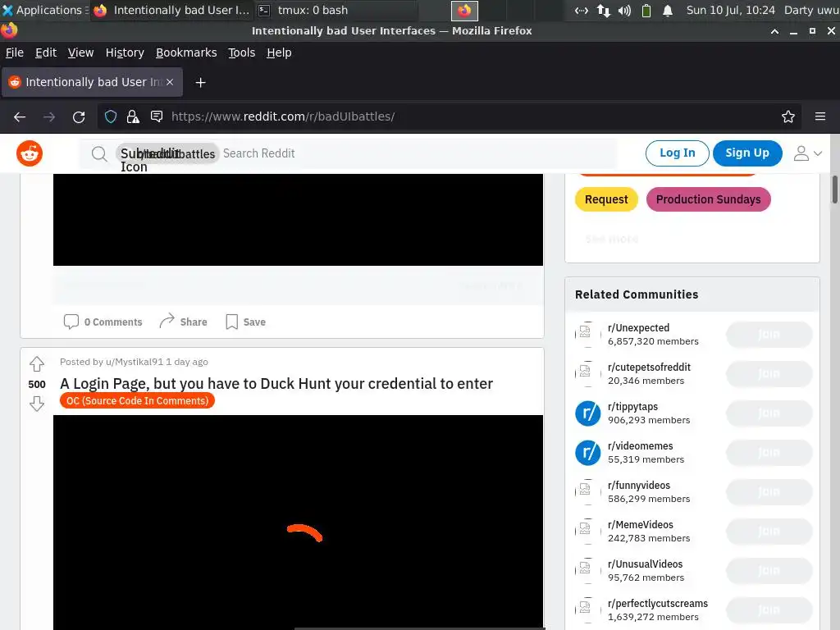Open r/MemeVideos community link

click(x=640, y=525)
